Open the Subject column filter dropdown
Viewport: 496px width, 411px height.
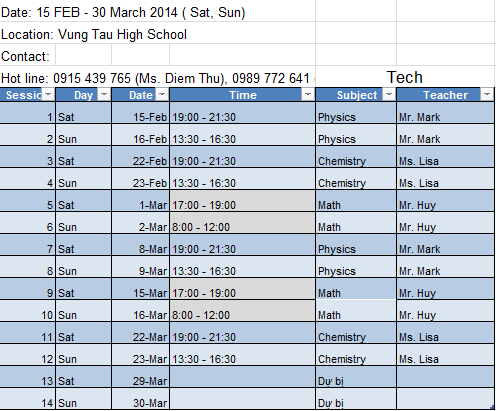click(389, 95)
